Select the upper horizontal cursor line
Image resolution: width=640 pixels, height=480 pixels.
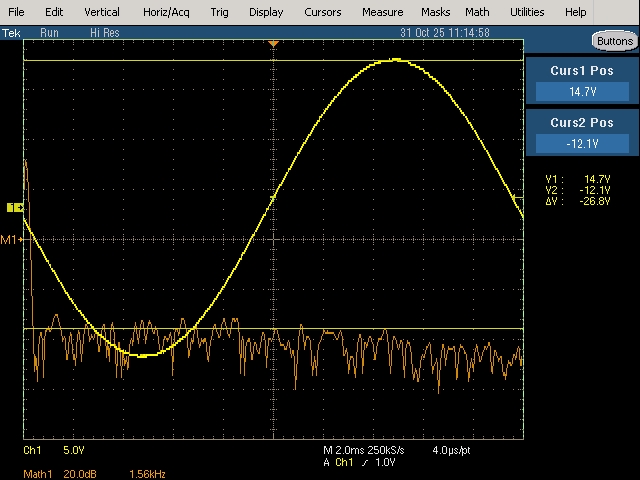(x=273, y=60)
